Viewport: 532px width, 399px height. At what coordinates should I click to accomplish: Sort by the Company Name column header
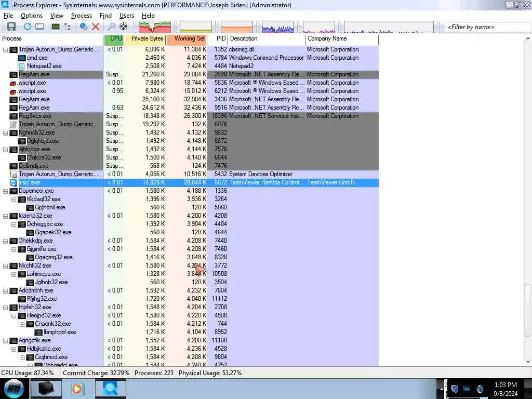coord(342,38)
